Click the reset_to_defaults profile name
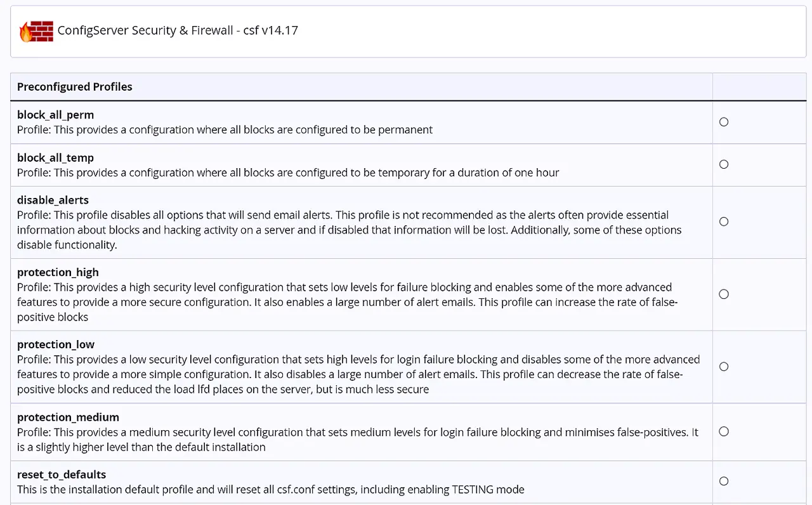 point(62,475)
